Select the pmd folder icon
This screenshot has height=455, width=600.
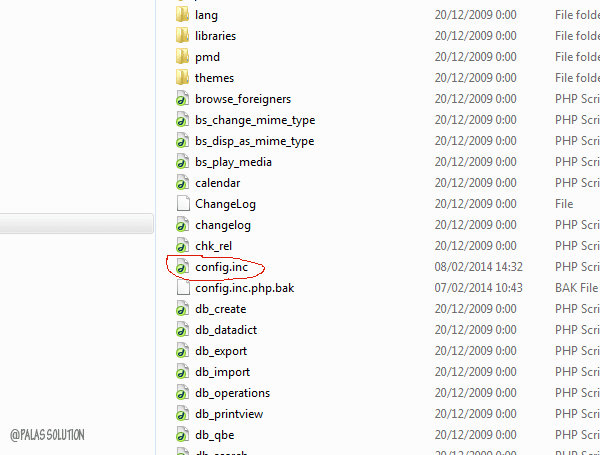(183, 57)
